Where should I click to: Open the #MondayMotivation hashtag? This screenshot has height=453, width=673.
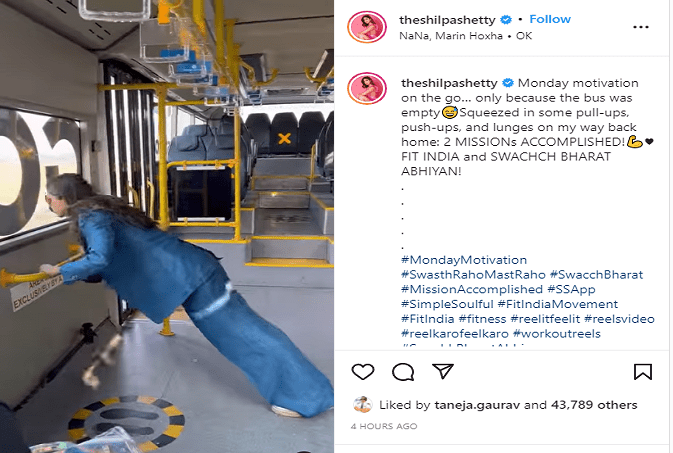click(464, 260)
